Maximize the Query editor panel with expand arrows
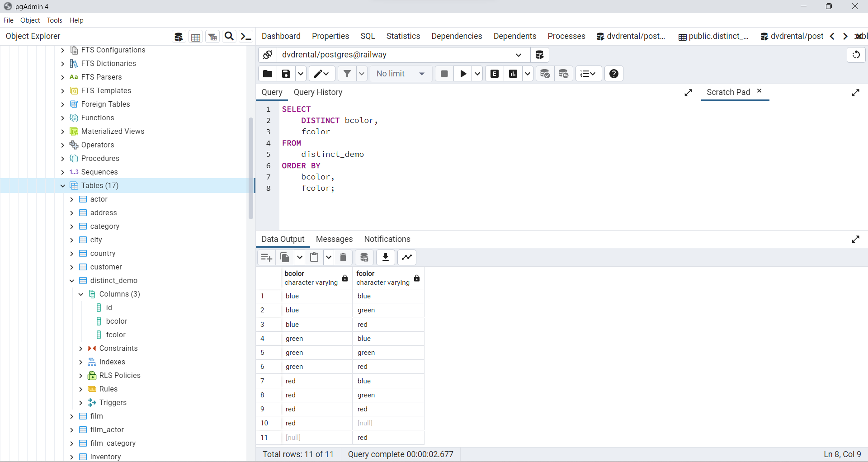 tap(688, 93)
